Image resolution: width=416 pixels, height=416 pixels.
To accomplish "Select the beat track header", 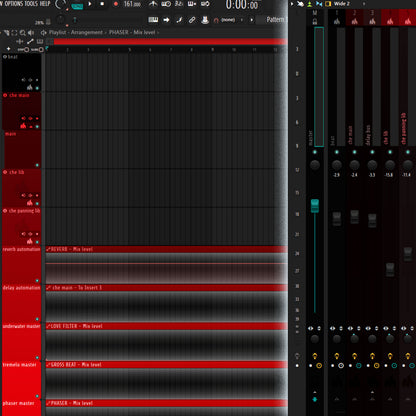I will [x=21, y=72].
